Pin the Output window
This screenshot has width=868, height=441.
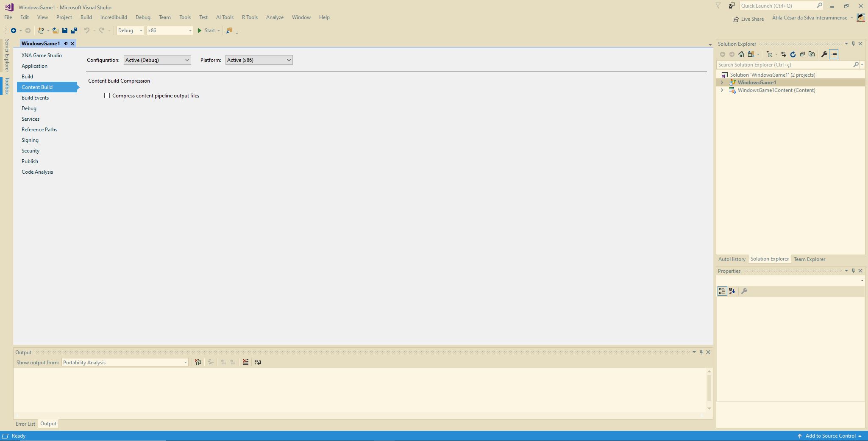701,352
